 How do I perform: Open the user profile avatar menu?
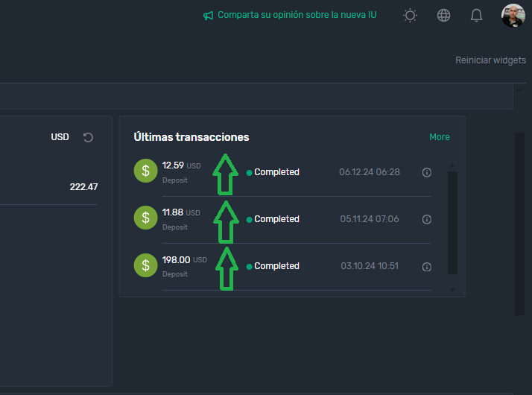[x=513, y=16]
